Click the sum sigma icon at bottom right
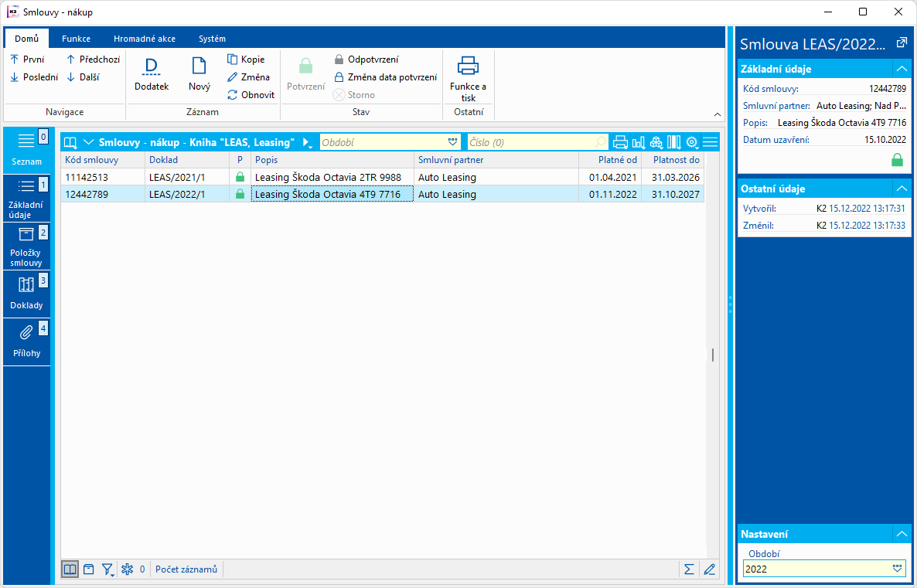Screen dimensions: 917x588 click(690, 569)
